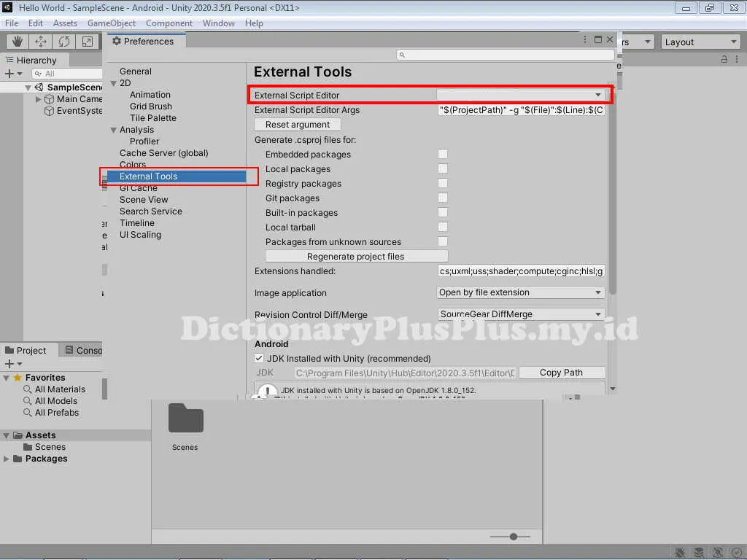This screenshot has height=560, width=747.
Task: Open Preferences window options menu (three dots)
Action: tap(585, 39)
